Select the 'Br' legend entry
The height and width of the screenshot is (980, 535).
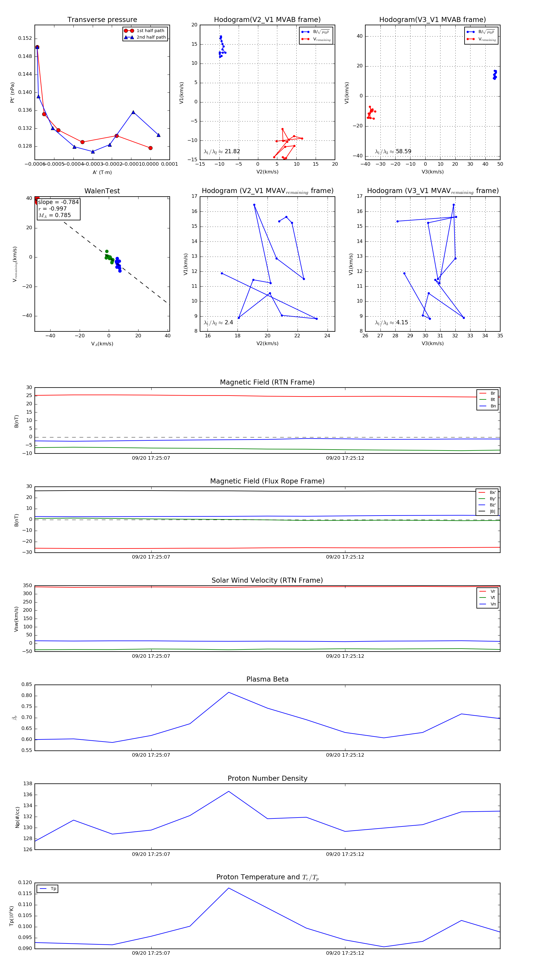[x=487, y=393]
